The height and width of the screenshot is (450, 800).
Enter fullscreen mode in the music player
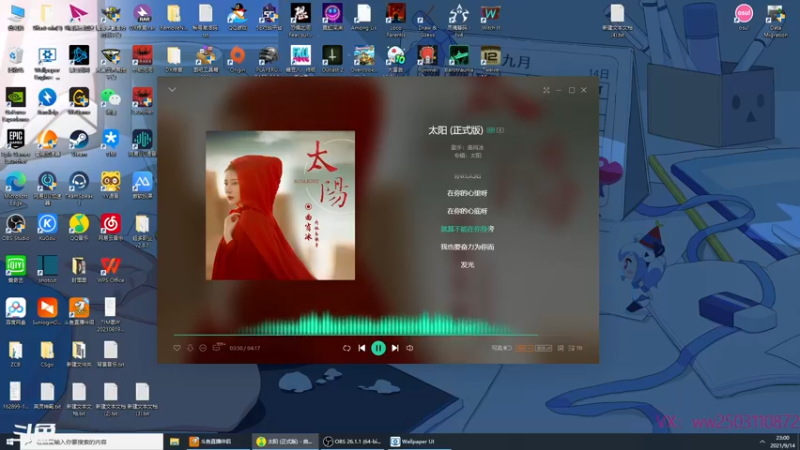click(x=546, y=90)
